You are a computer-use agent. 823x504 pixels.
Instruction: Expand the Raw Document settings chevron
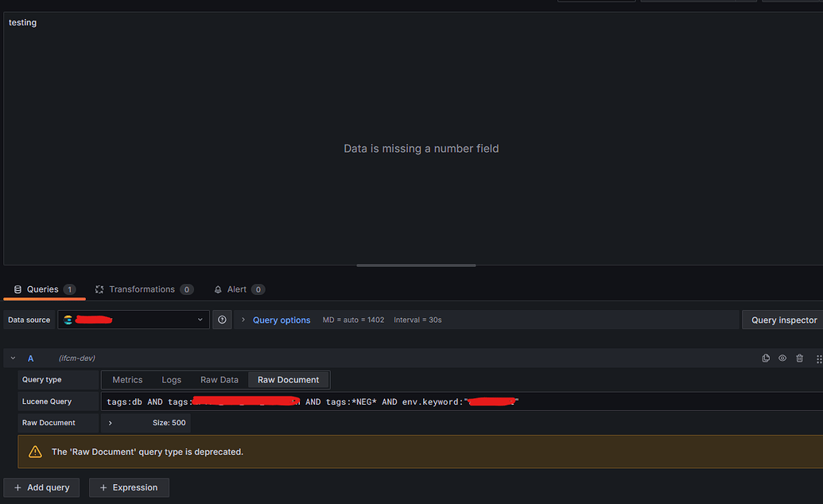tap(110, 422)
